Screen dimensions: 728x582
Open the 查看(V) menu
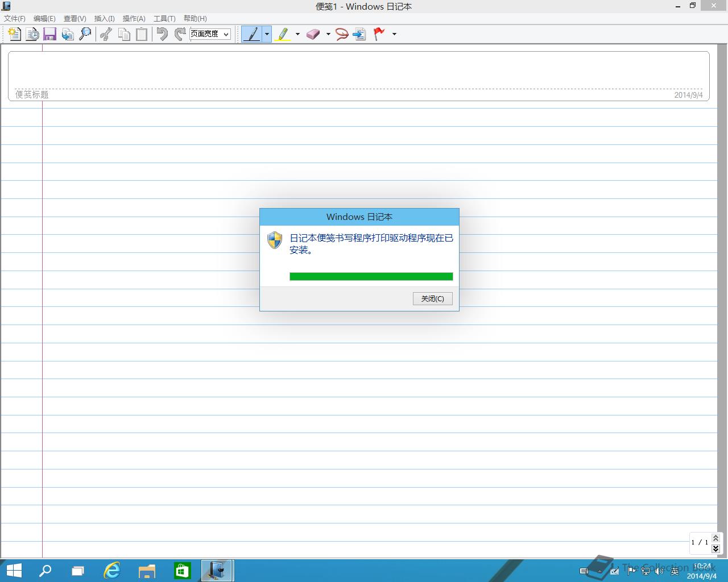coord(75,19)
